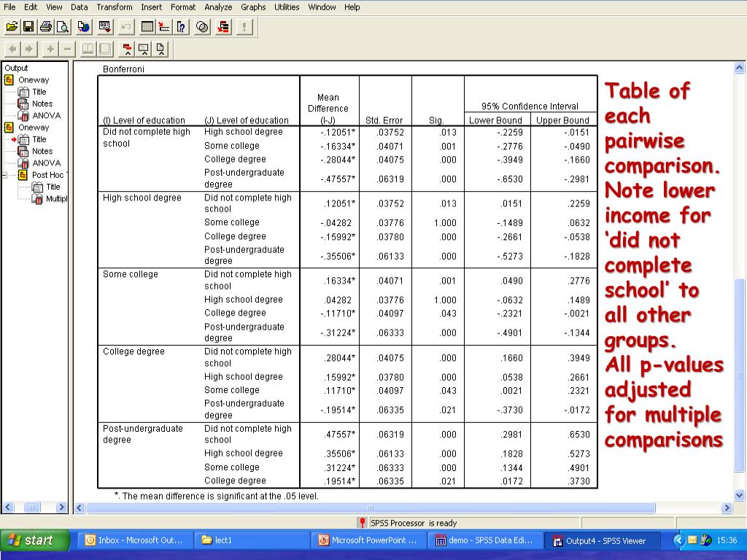Click the Go to Case icon
This screenshot has height=560, width=747.
coord(164,27)
